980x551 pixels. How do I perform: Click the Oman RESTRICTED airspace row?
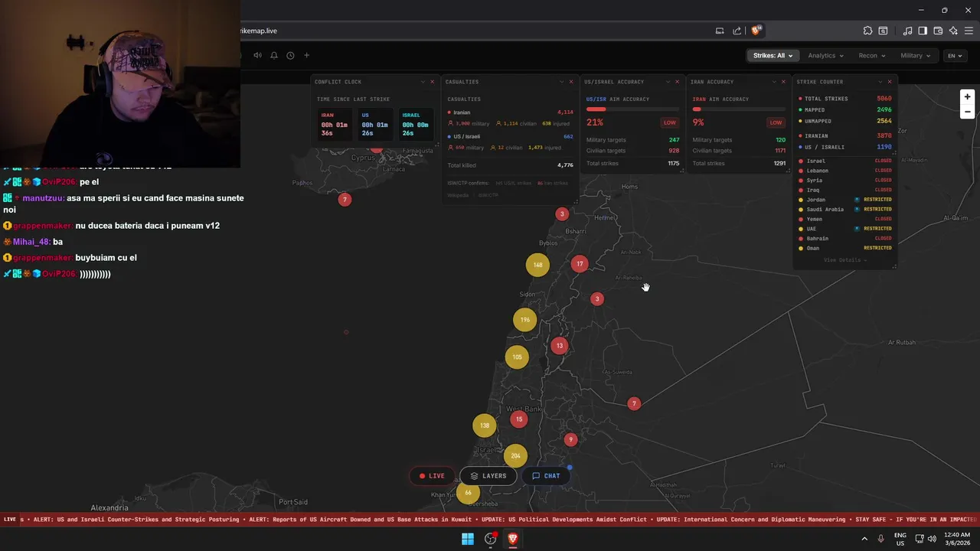845,248
